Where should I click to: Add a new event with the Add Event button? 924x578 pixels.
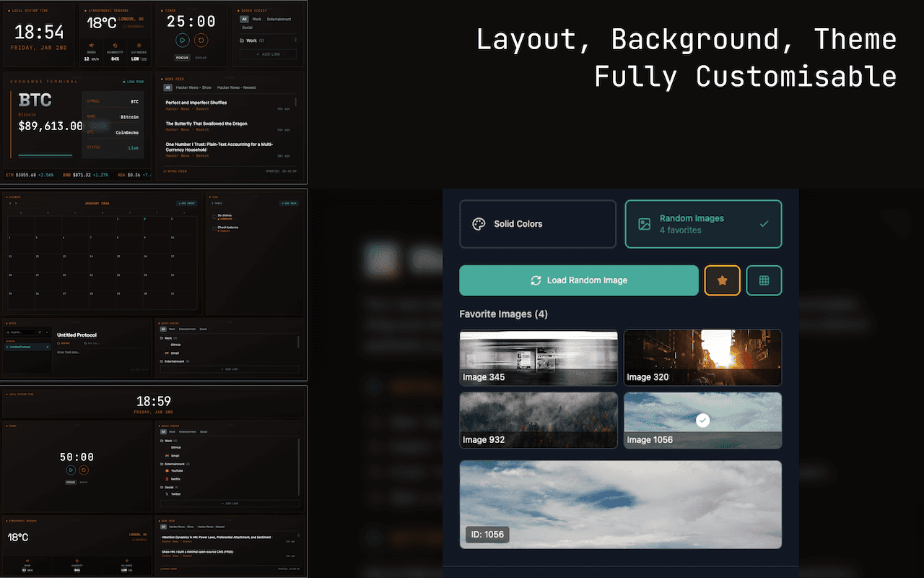point(186,204)
